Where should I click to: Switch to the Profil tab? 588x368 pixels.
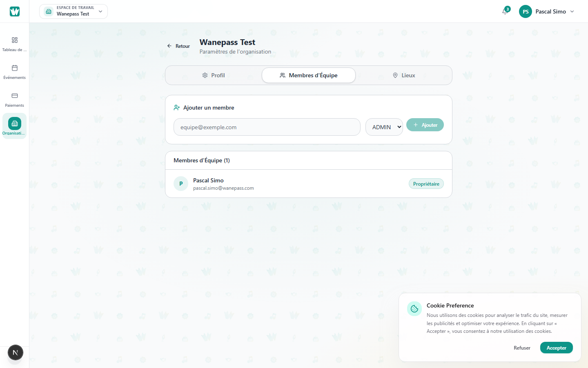[214, 75]
